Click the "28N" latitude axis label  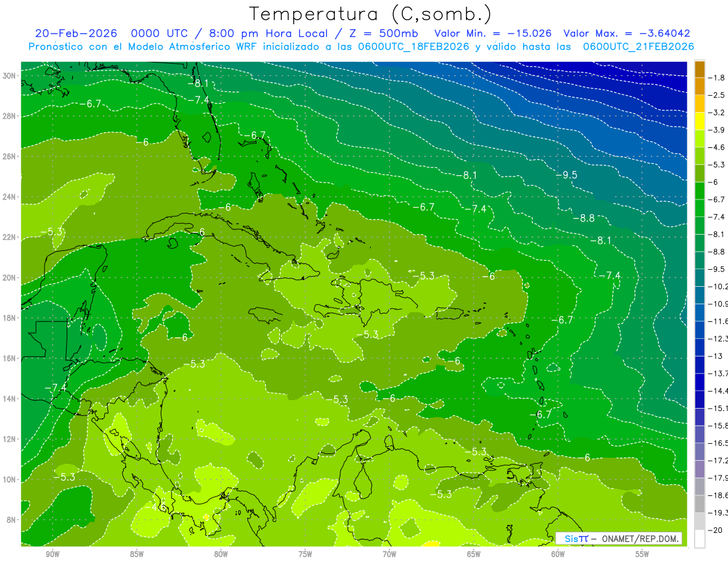[8, 116]
